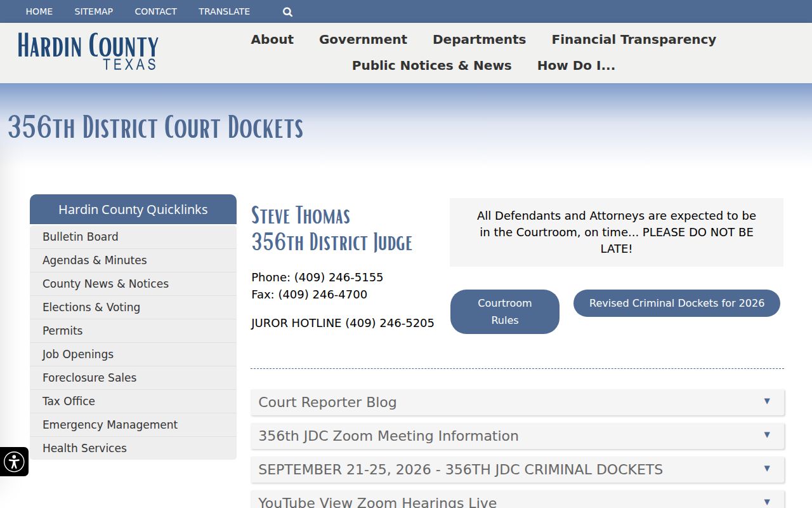Viewport: 812px width, 508px height.
Task: Open the CONTACT link
Action: point(156,11)
